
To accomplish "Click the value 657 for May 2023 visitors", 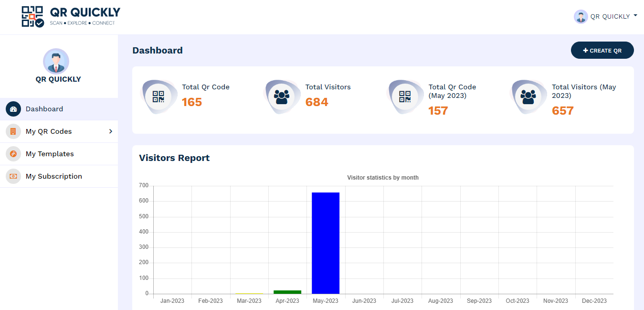I will [563, 111].
